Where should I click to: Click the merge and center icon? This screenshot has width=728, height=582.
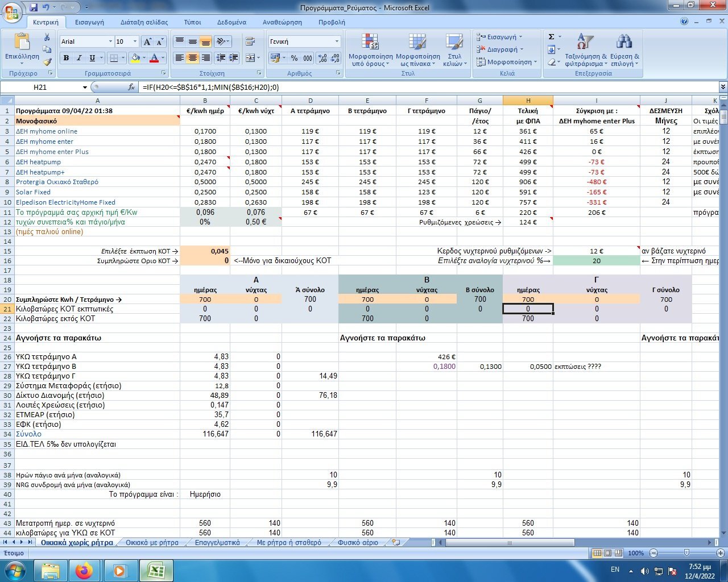(x=250, y=58)
